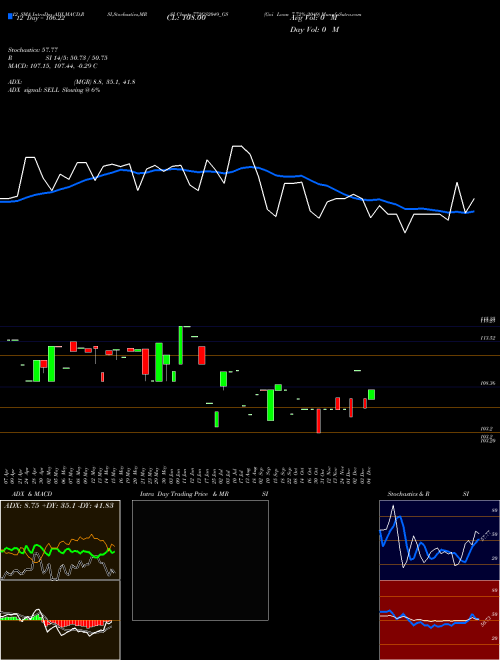Click the 'CL: 108.00' closing price text

click(x=186, y=18)
